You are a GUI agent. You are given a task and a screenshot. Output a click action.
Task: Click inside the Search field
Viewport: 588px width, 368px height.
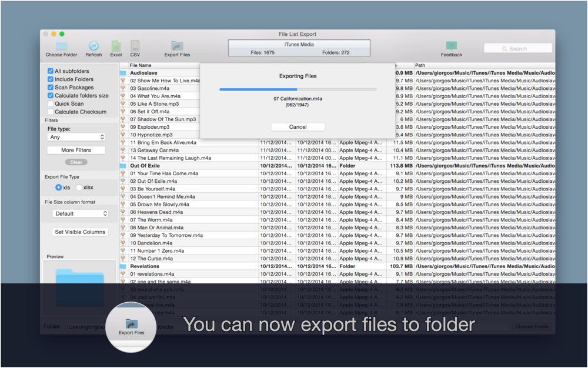(x=517, y=48)
